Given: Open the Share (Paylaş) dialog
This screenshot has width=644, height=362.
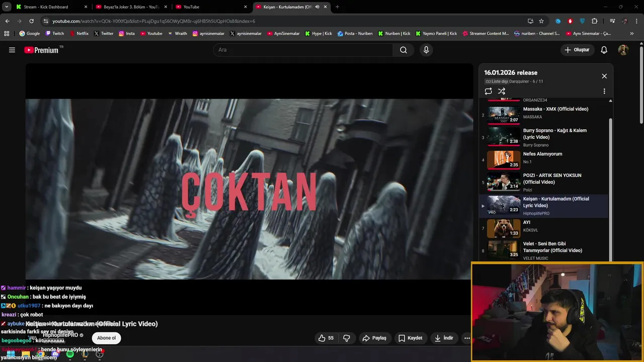Looking at the screenshot, I should tap(374, 338).
